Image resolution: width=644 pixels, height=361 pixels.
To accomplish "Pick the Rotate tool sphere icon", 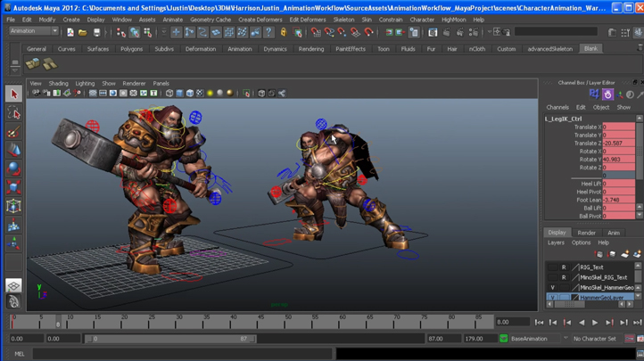I will 13,168.
